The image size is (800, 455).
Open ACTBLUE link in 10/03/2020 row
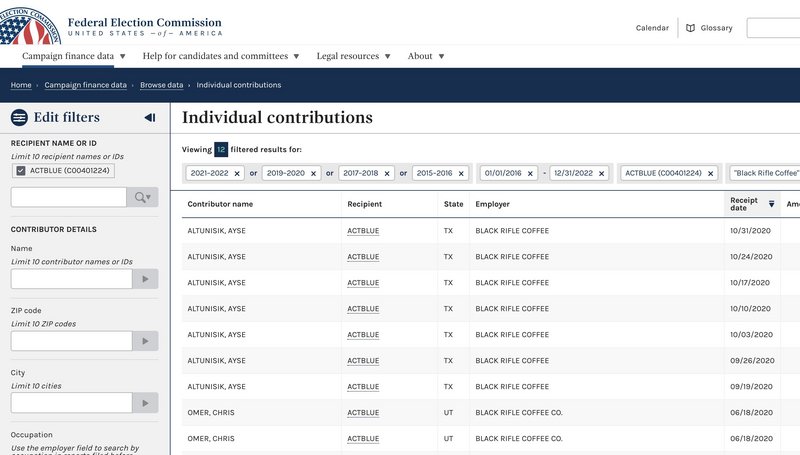[363, 335]
